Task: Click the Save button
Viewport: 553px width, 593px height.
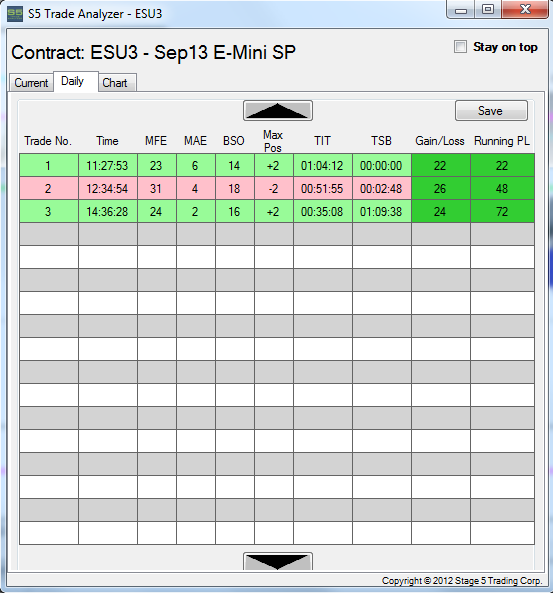Action: [491, 110]
